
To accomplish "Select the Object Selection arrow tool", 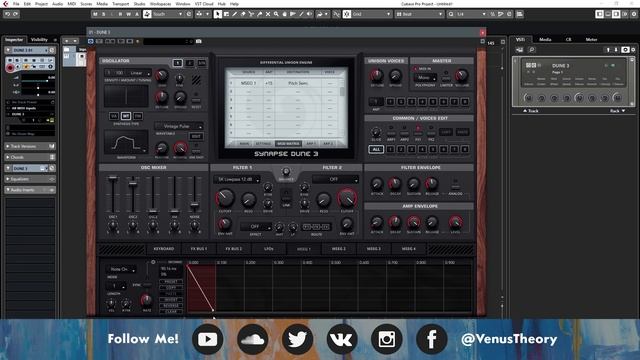I will pyautogui.click(x=218, y=14).
